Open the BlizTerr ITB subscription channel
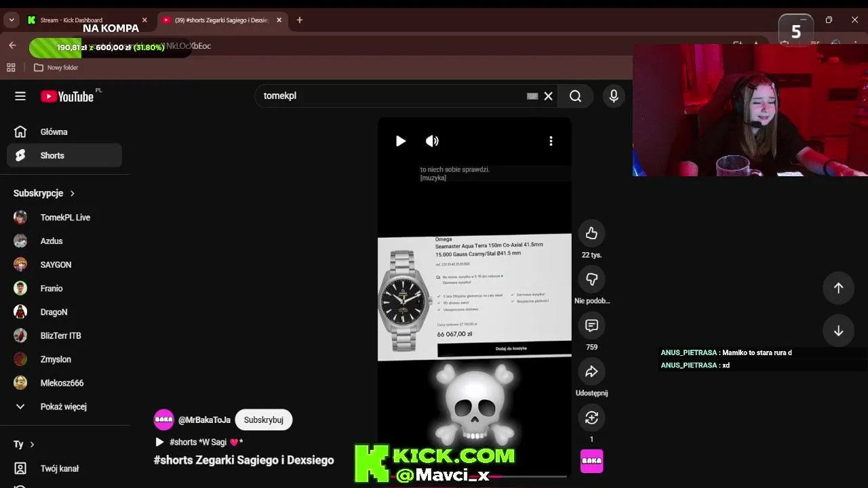 click(x=64, y=336)
